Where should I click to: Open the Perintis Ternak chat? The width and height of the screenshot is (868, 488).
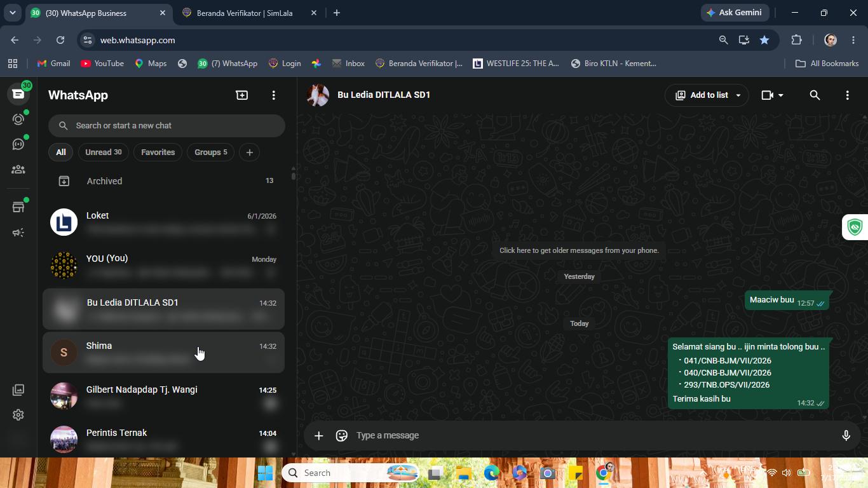164,438
